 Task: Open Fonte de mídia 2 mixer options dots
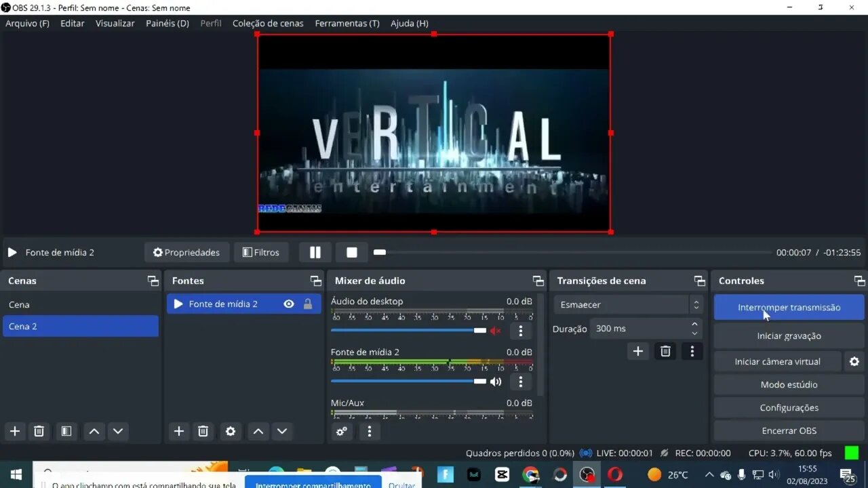tap(521, 382)
